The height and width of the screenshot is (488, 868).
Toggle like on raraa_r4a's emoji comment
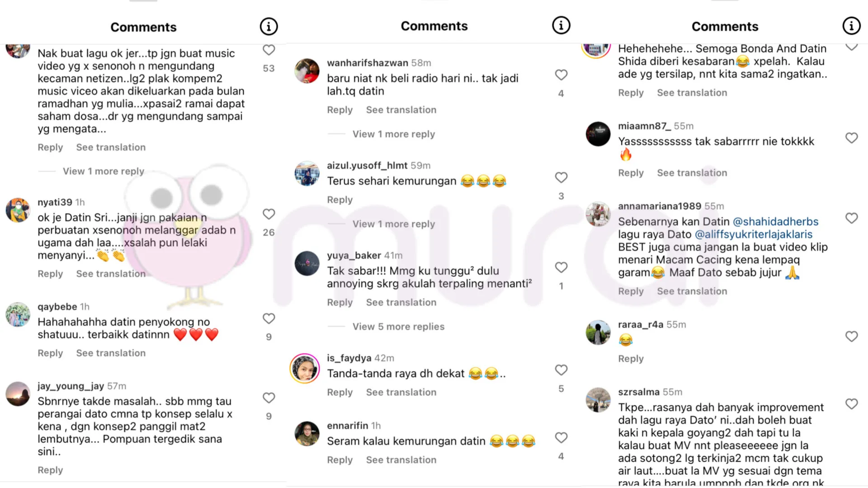pos(851,337)
